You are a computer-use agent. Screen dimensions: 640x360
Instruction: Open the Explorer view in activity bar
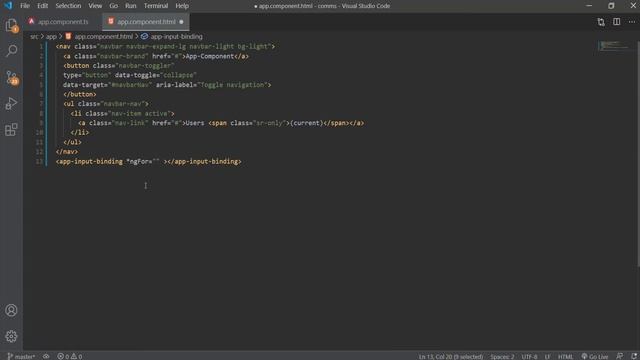click(x=11, y=25)
